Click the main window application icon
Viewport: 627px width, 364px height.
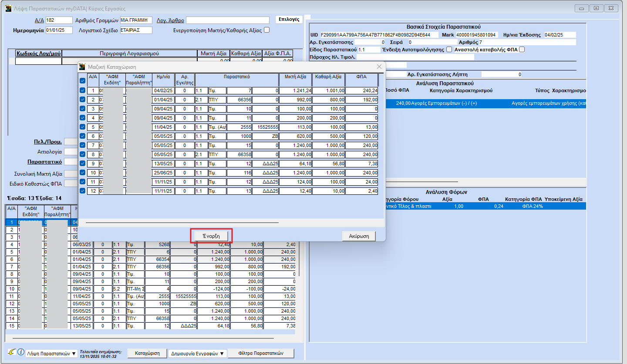(x=8, y=8)
